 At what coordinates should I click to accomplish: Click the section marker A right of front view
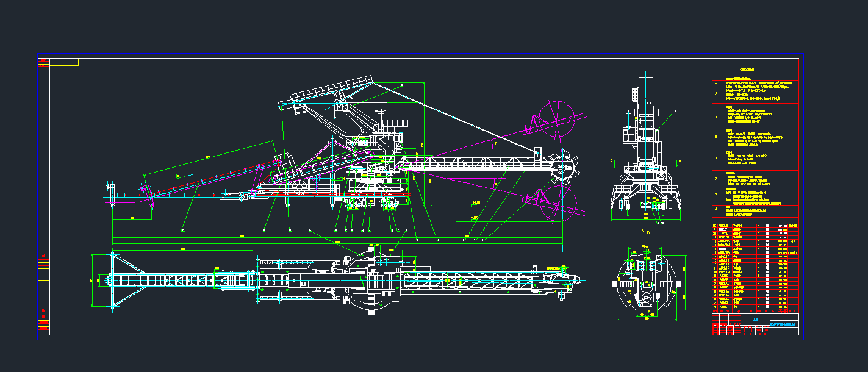tap(678, 161)
